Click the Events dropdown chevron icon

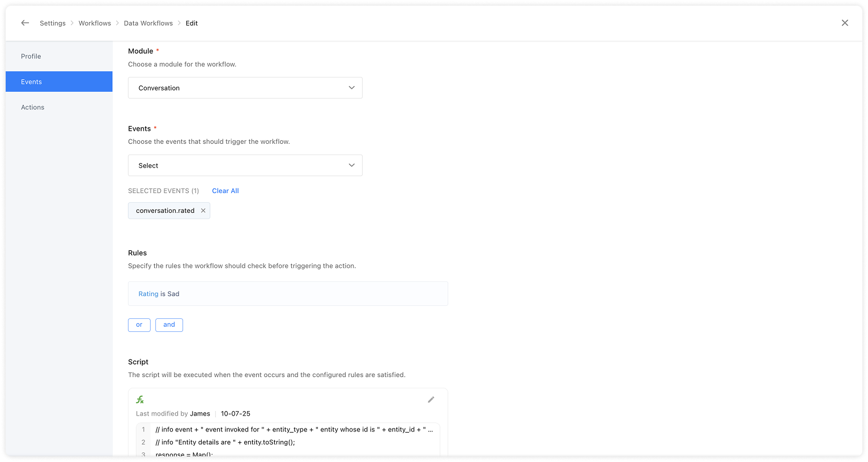(x=352, y=165)
